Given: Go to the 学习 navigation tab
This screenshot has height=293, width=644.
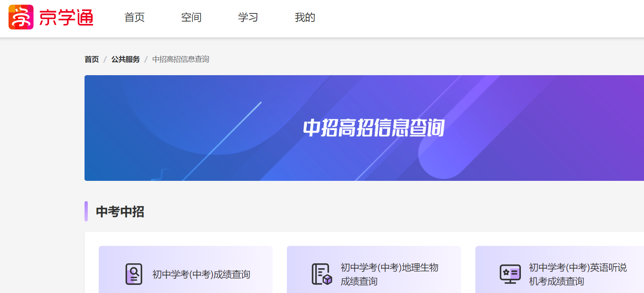Looking at the screenshot, I should (x=248, y=17).
